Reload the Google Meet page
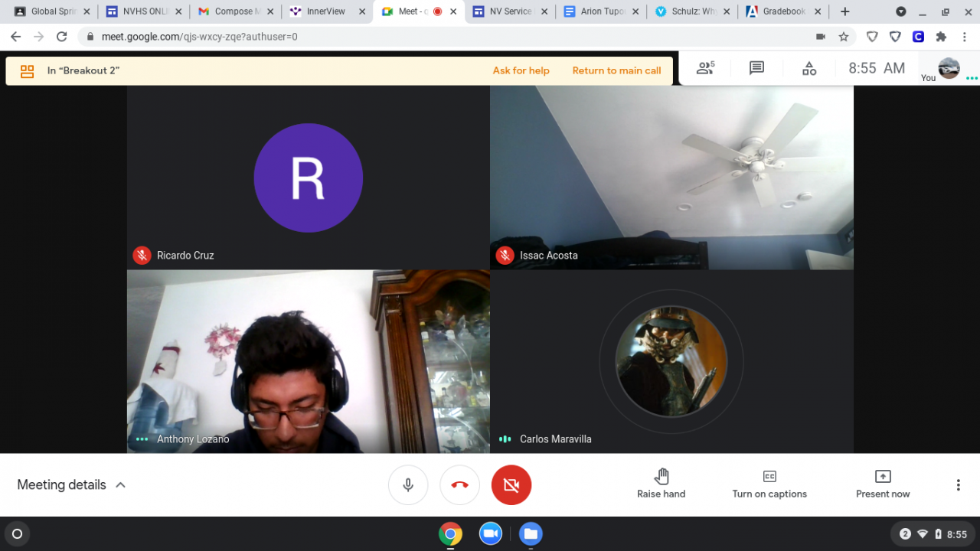Screen dimensions: 980x551 click(x=62, y=36)
